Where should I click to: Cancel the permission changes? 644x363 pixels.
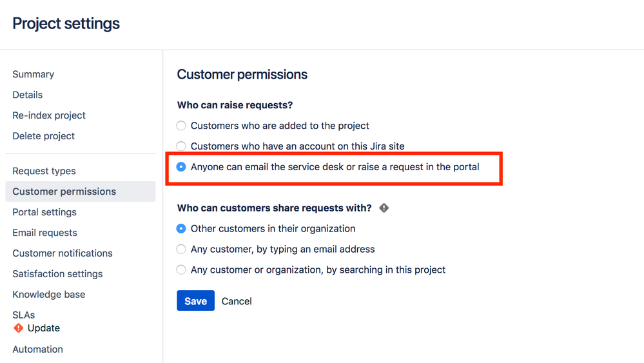coord(237,301)
